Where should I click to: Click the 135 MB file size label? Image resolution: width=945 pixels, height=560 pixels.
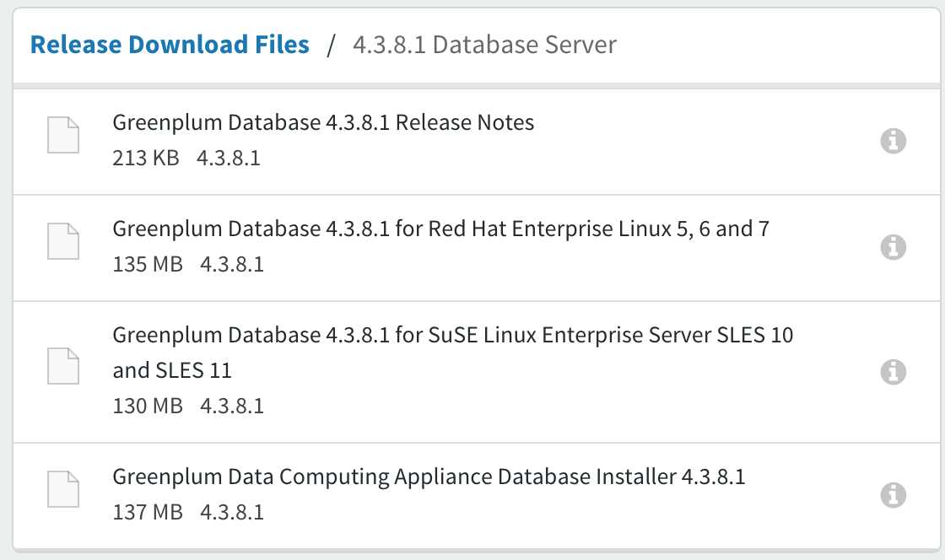(x=148, y=264)
